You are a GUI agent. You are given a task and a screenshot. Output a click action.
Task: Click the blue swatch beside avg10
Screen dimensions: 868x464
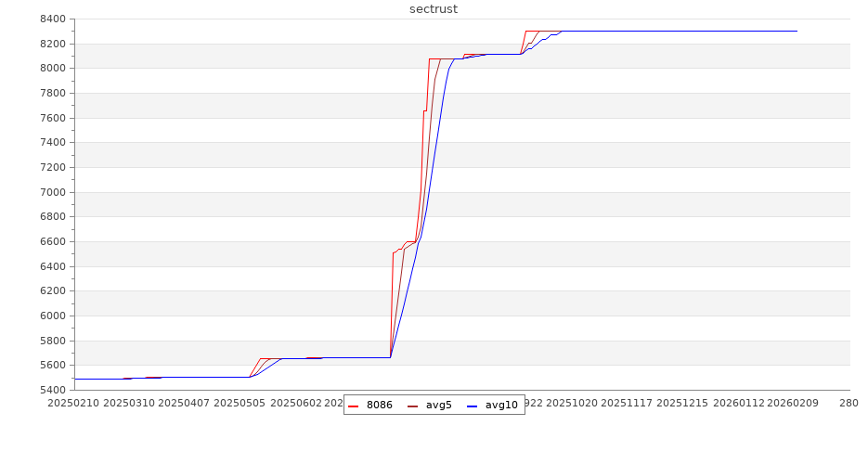[x=473, y=406]
